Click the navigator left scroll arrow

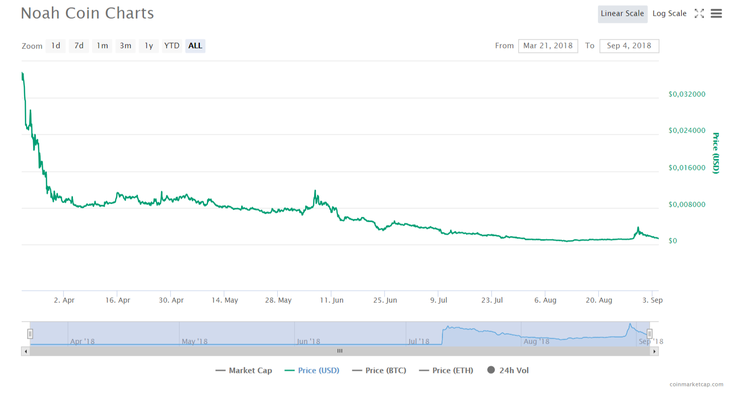coord(26,351)
